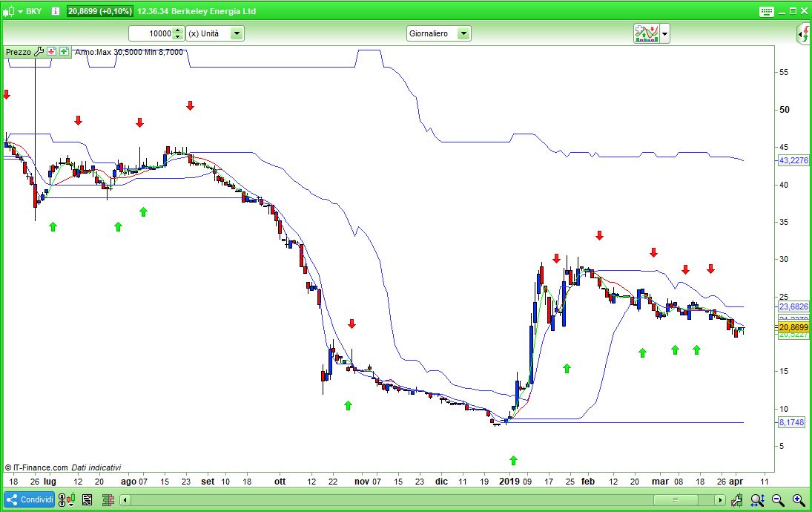Click the instrument info icon

56,11
